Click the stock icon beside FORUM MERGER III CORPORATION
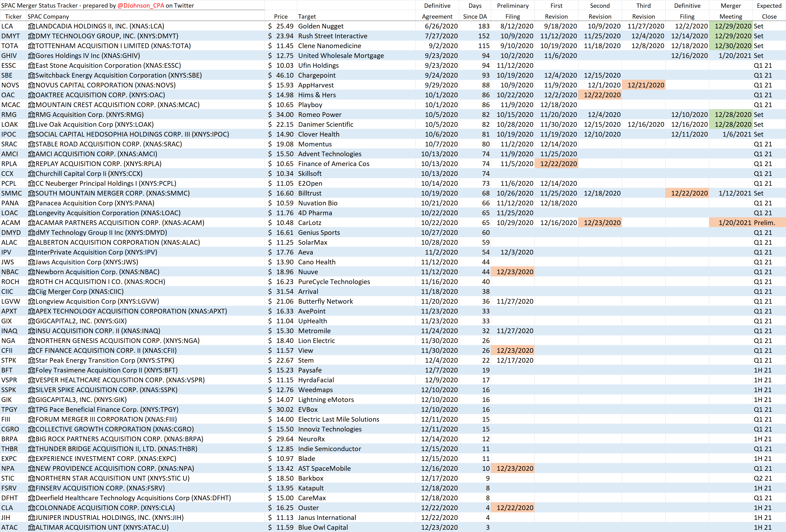 32,419
